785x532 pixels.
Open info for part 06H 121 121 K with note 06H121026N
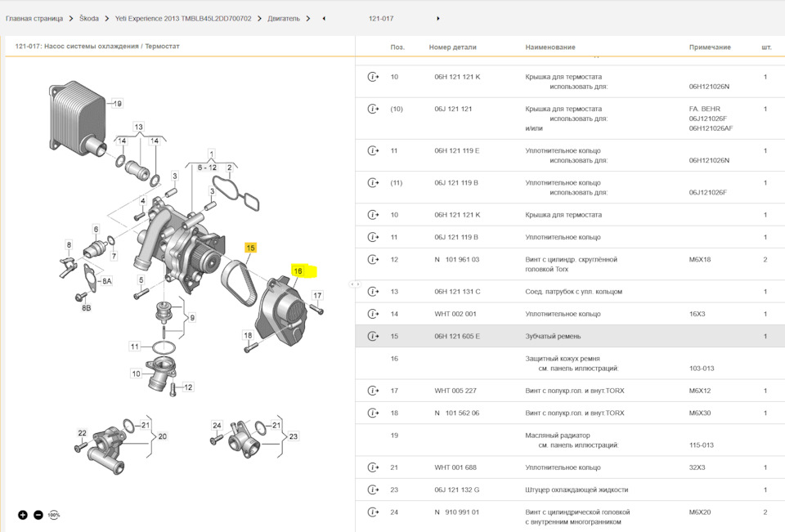click(x=373, y=77)
